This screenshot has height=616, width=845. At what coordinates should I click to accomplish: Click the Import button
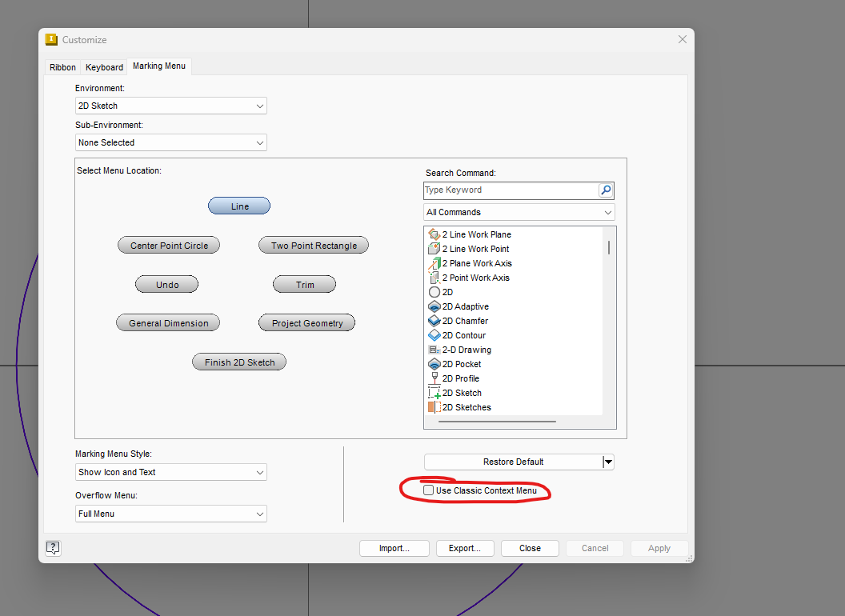pyautogui.click(x=394, y=548)
